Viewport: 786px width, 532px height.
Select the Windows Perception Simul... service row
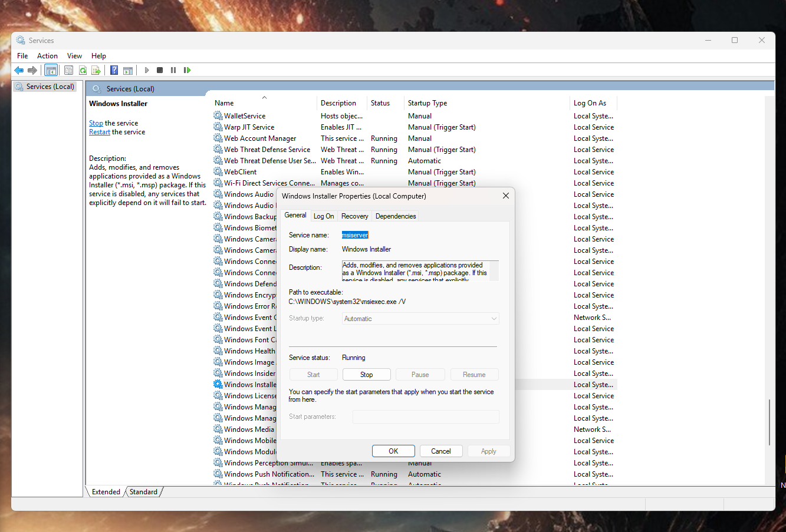pyautogui.click(x=415, y=463)
